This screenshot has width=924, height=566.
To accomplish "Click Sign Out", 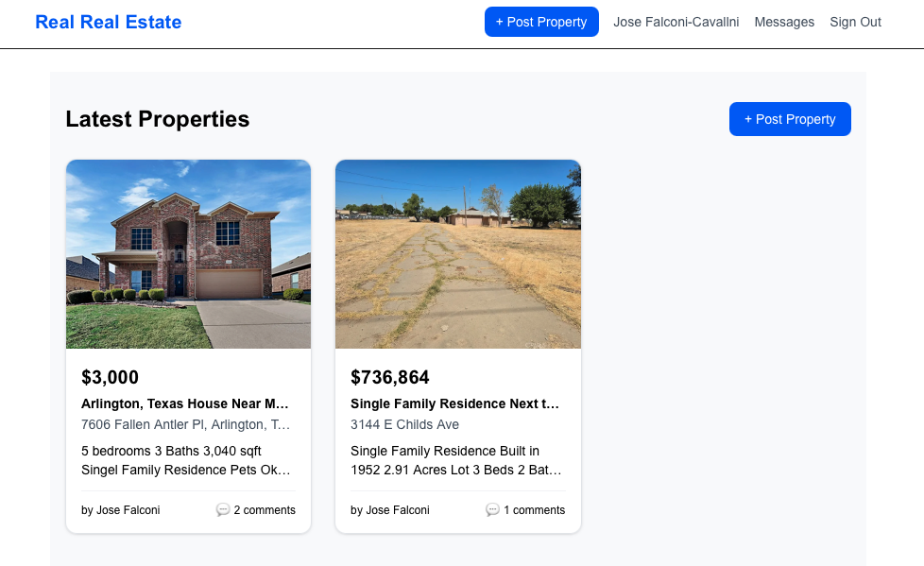I will (855, 22).
